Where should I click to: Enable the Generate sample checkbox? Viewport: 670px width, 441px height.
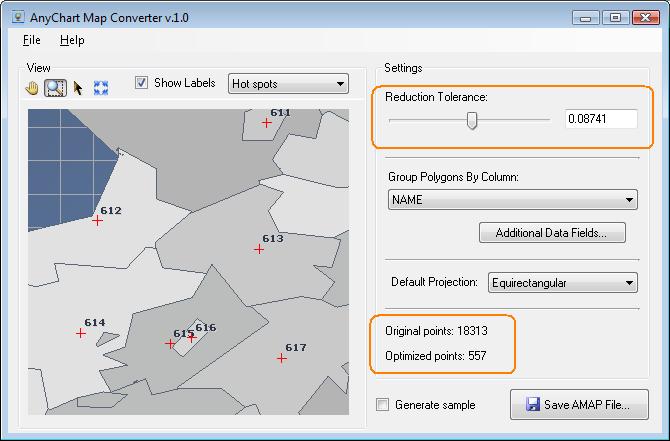click(x=382, y=405)
